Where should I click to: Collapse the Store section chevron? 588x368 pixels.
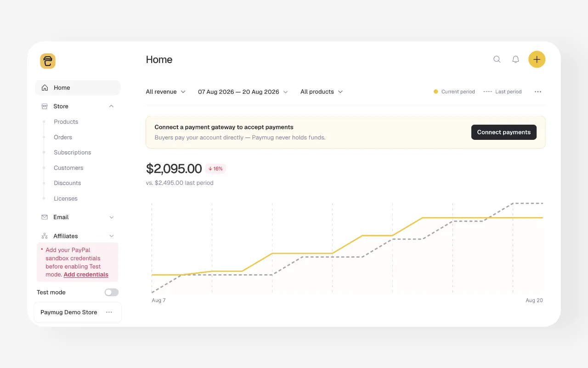point(111,106)
